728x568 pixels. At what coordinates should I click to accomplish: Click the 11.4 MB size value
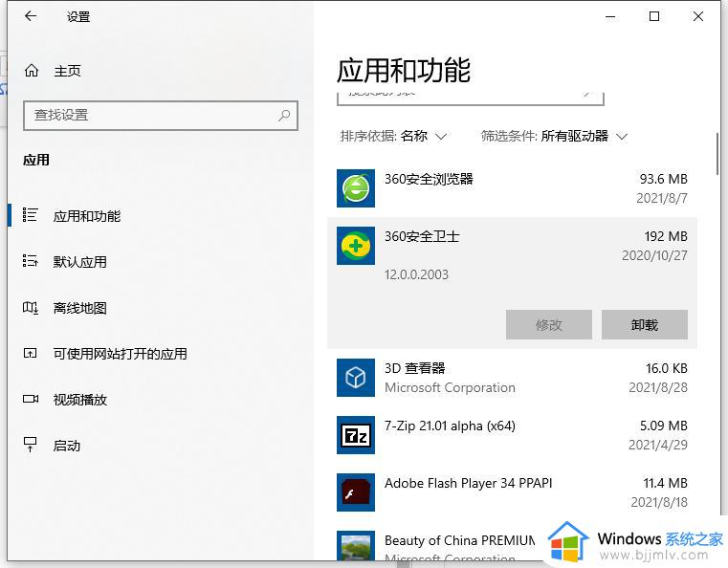665,483
